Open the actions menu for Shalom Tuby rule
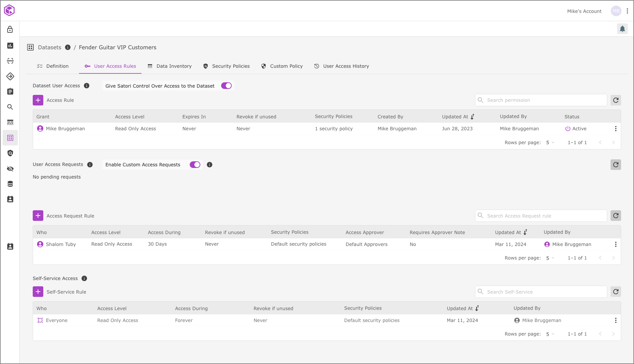This screenshot has width=634, height=364. 615,244
